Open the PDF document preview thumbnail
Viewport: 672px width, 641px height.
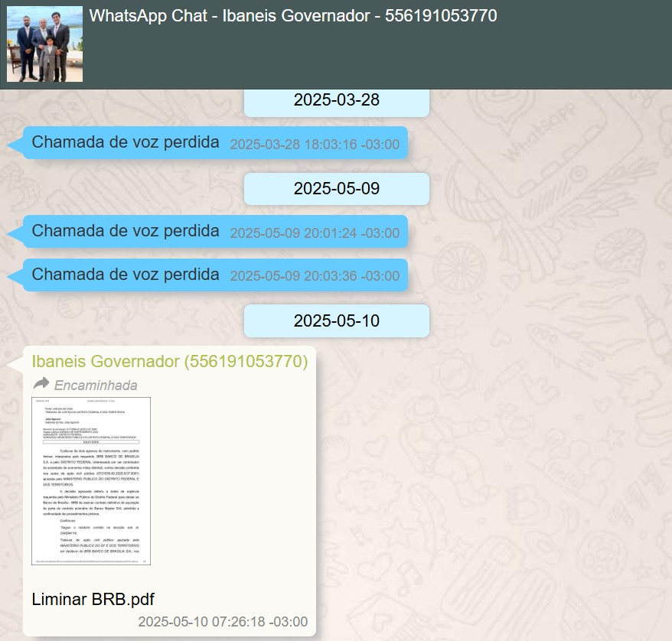click(91, 481)
